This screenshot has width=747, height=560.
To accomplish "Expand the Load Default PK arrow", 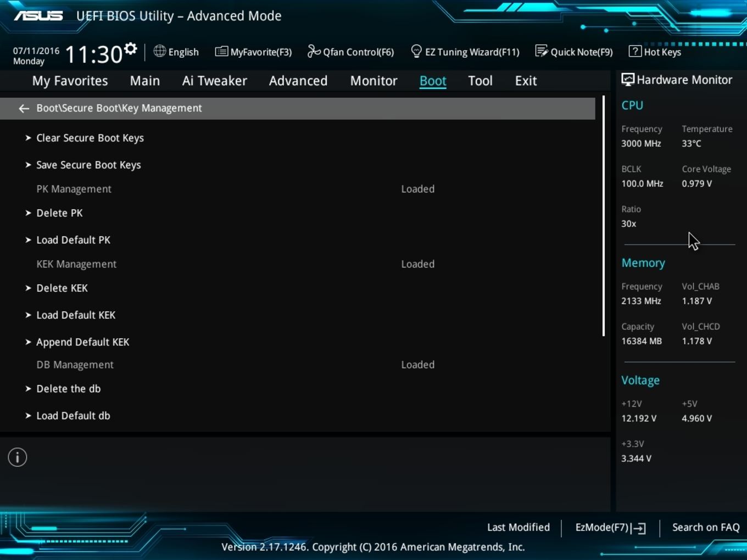I will (28, 240).
